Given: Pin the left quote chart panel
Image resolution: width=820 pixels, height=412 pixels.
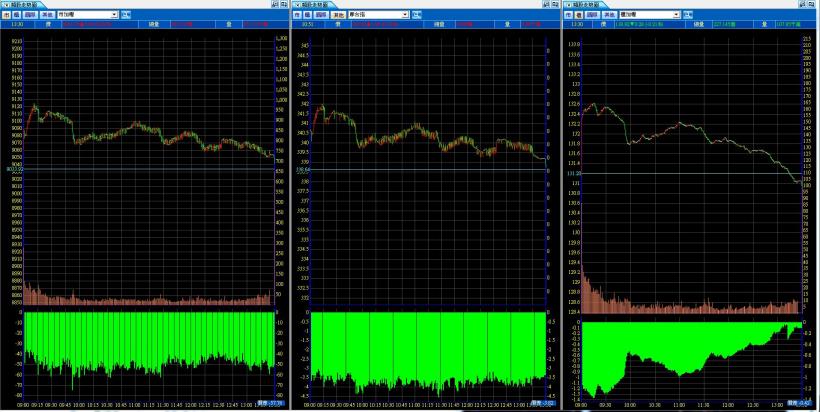Looking at the screenshot, I should pos(274,5).
